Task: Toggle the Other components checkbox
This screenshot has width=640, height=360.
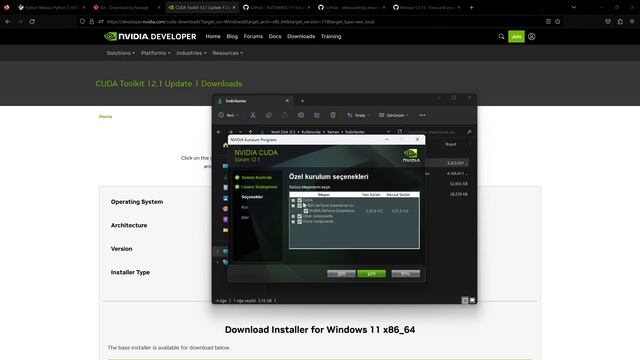Action: point(300,216)
